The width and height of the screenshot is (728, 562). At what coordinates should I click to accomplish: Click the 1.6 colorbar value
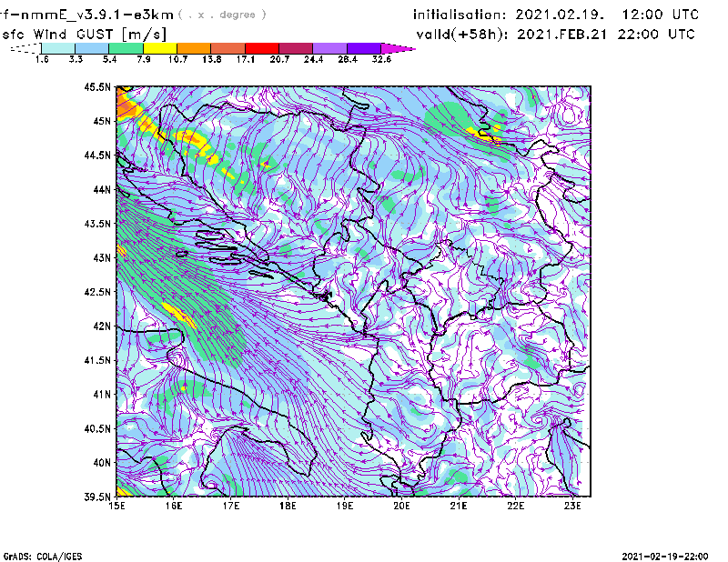tap(42, 59)
